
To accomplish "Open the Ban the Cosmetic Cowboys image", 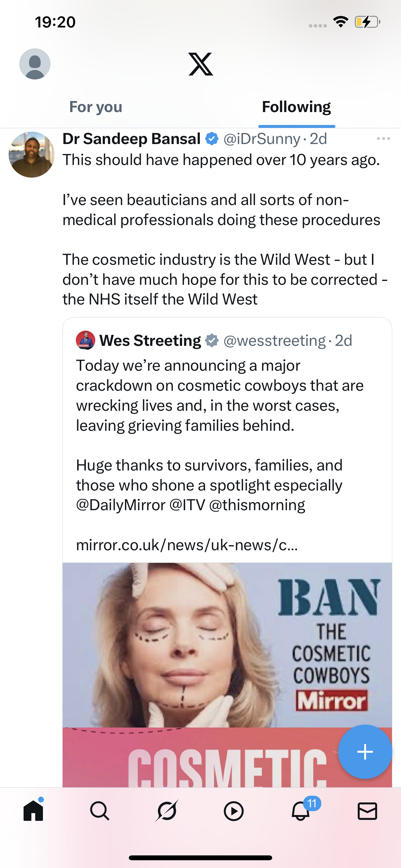I will point(227,645).
